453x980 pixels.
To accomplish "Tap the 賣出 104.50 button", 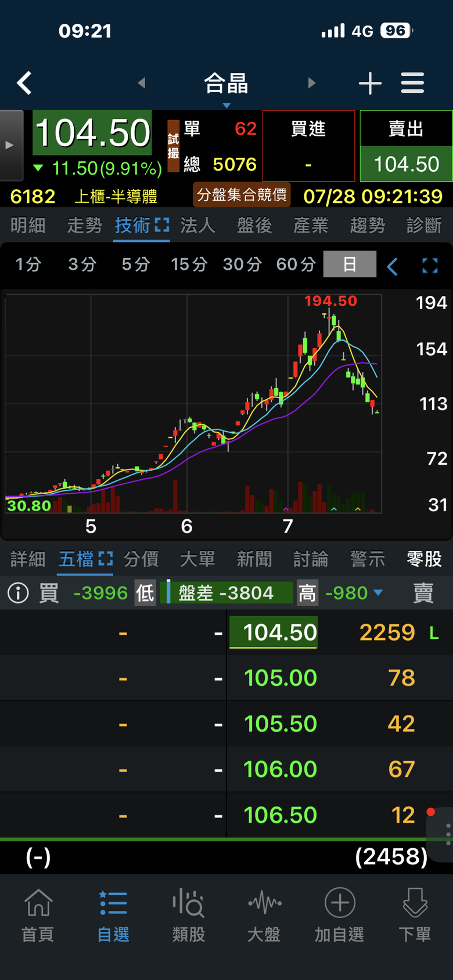I will [x=407, y=146].
